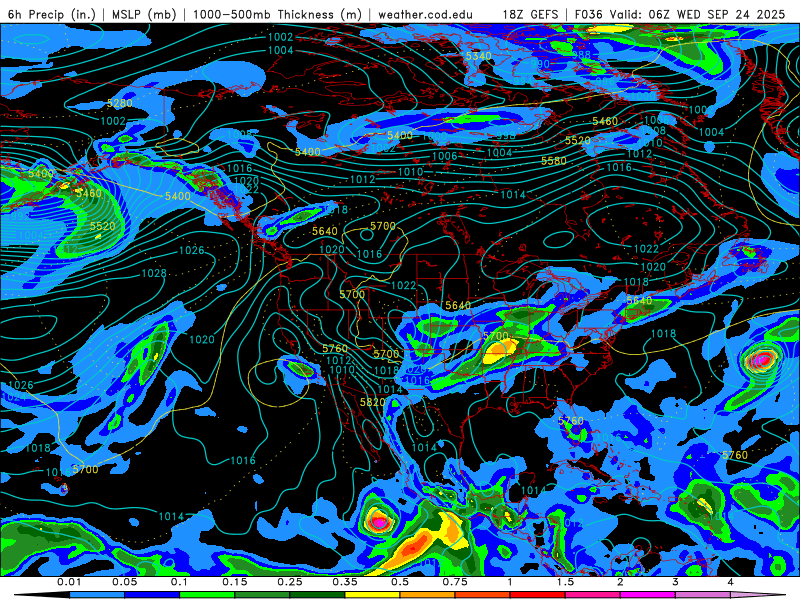The image size is (800, 600).
Task: Click the 1.5 precipitation scale label
Action: click(565, 582)
